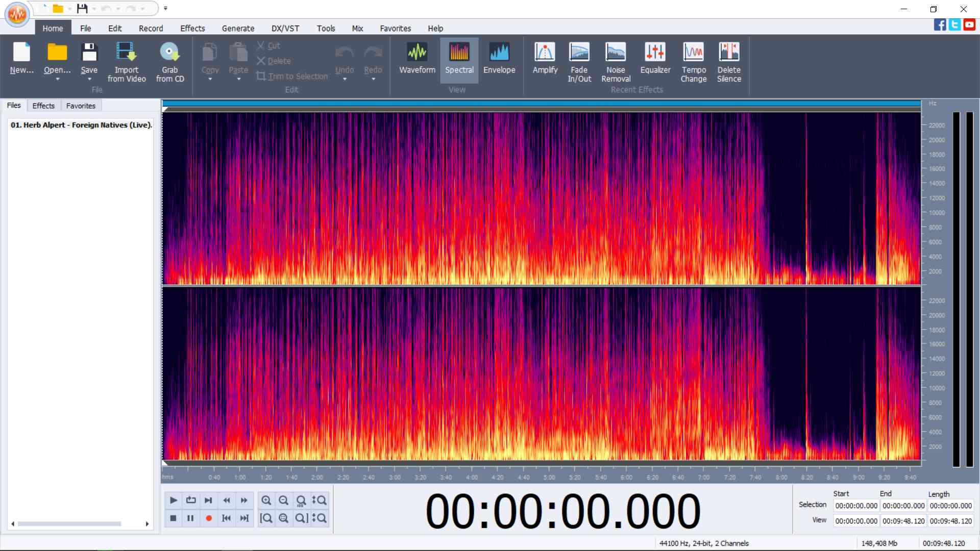Click the file list horizontal scrollbar
Viewport: 980px width, 551px height.
click(x=80, y=524)
